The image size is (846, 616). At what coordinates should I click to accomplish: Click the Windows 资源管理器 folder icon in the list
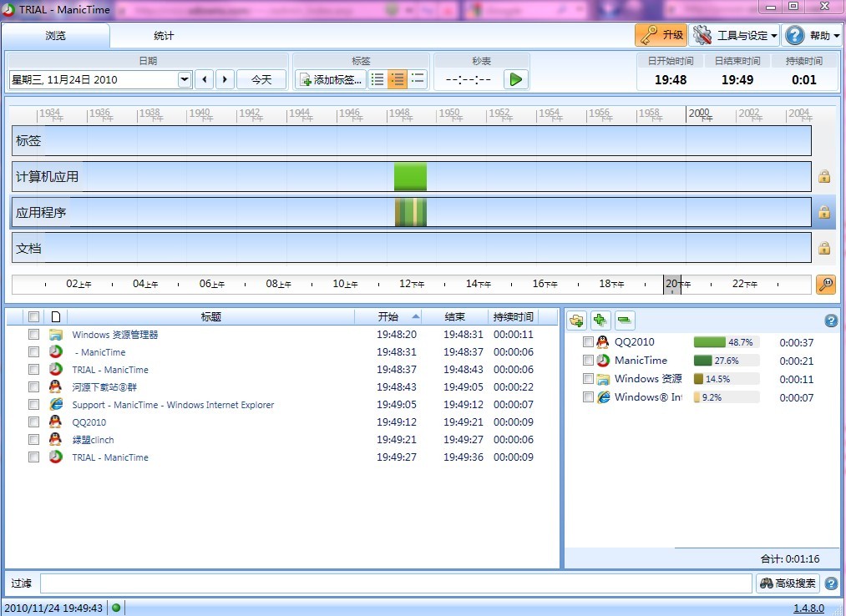point(56,335)
